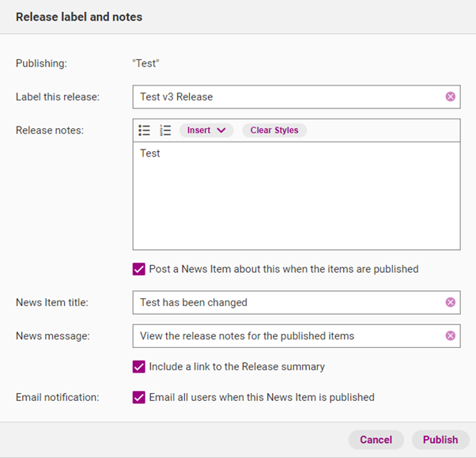Toggle 'Email all users' checkbox
Image resolution: width=476 pixels, height=458 pixels.
(x=139, y=397)
